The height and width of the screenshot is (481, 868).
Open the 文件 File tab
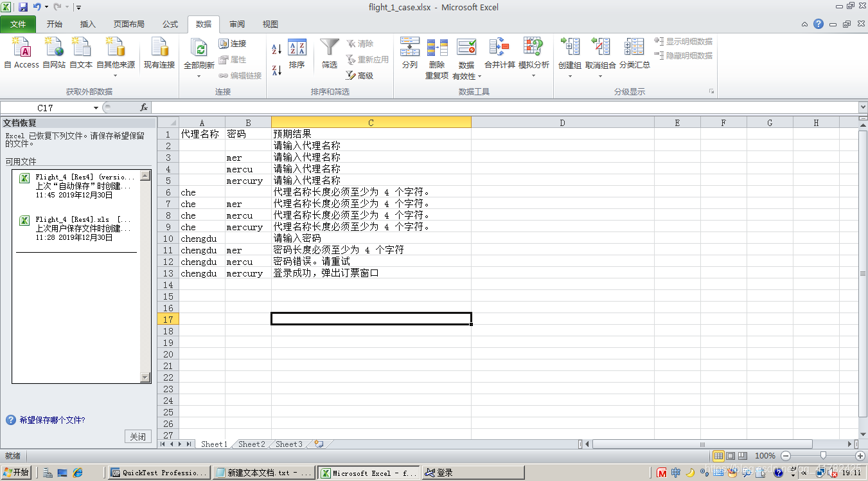click(18, 24)
